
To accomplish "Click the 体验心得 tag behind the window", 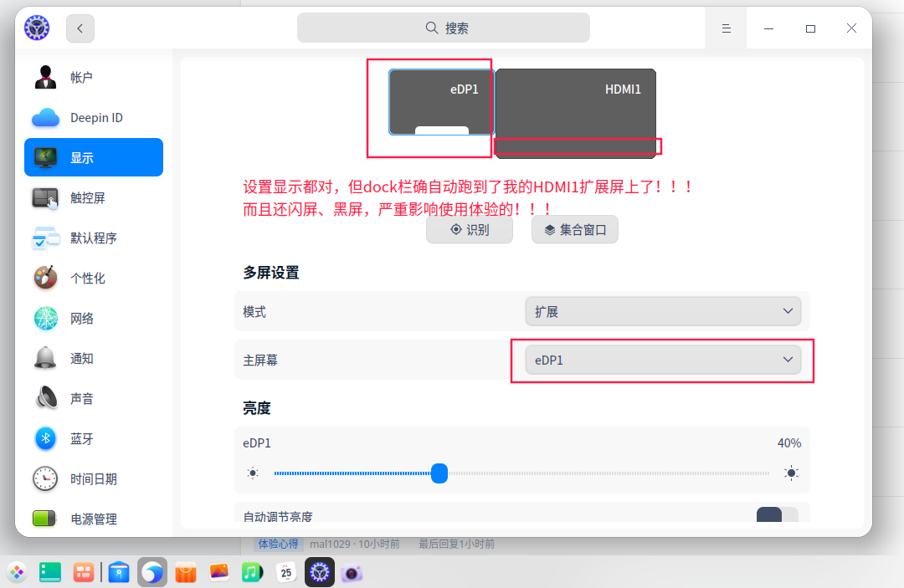I will 278,544.
